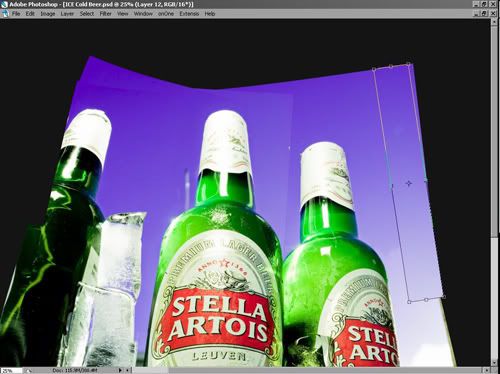Image resolution: width=500 pixels, height=374 pixels.
Task: Click the transform box top-left corner handle
Action: tap(374, 69)
